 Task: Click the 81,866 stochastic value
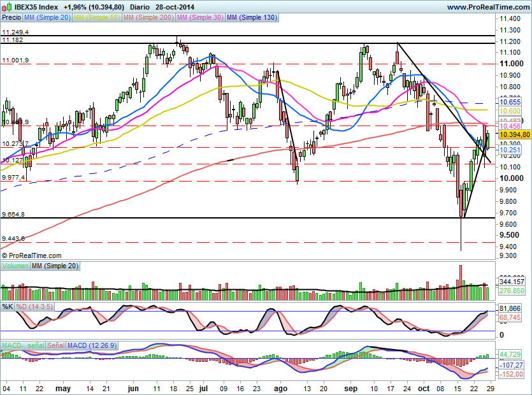(x=510, y=308)
